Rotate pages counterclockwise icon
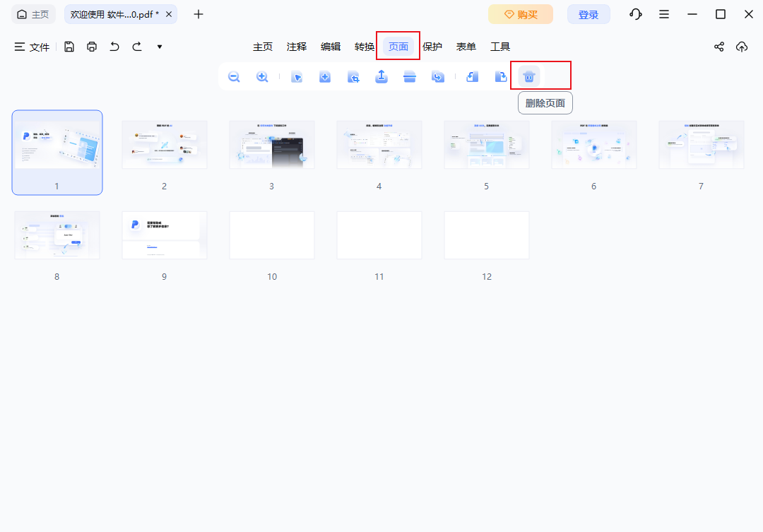 473,77
